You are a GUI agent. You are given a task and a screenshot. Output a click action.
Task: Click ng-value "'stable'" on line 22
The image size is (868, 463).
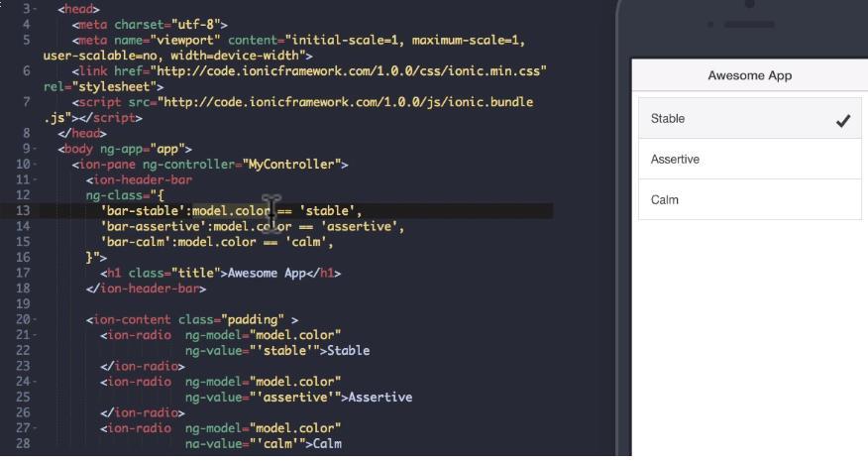[284, 351]
